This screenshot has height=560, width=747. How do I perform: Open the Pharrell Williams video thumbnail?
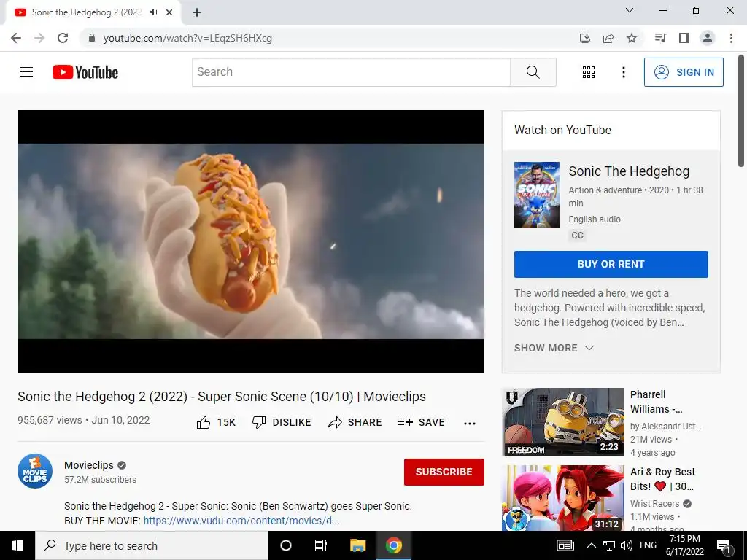[x=563, y=422]
